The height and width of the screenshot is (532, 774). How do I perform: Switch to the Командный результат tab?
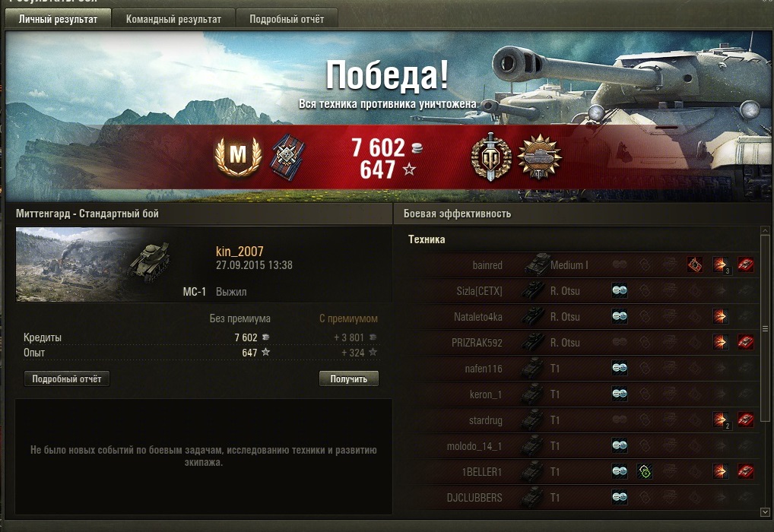pos(173,19)
